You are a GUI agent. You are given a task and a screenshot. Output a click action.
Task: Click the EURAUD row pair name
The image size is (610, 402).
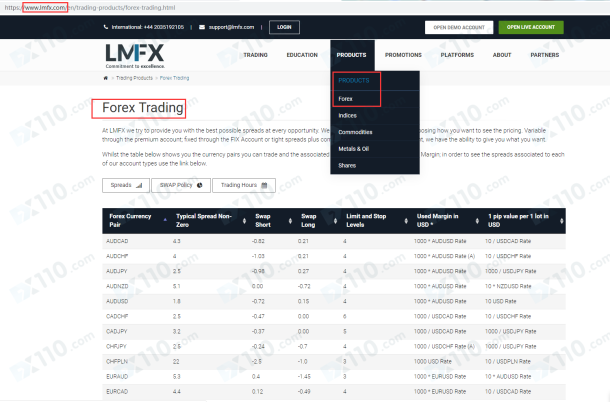coord(117,377)
